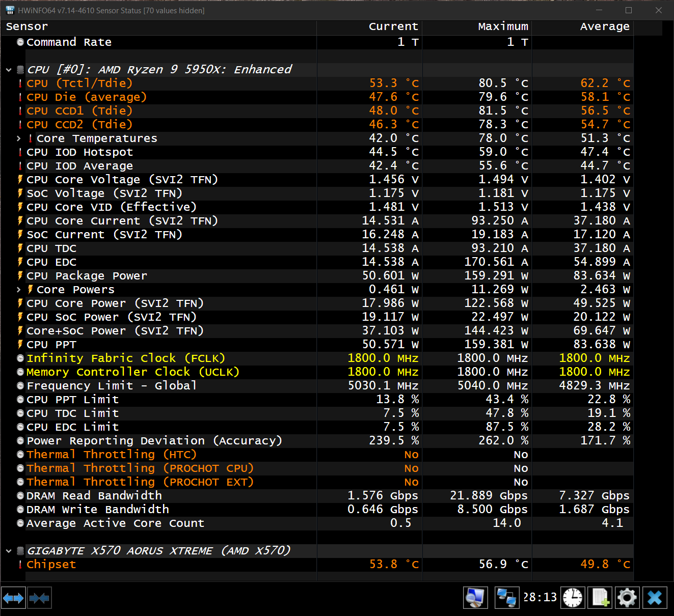This screenshot has width=674, height=616.
Task: Click the 5030.1 MHz current frequency limit value
Action: coord(383,386)
